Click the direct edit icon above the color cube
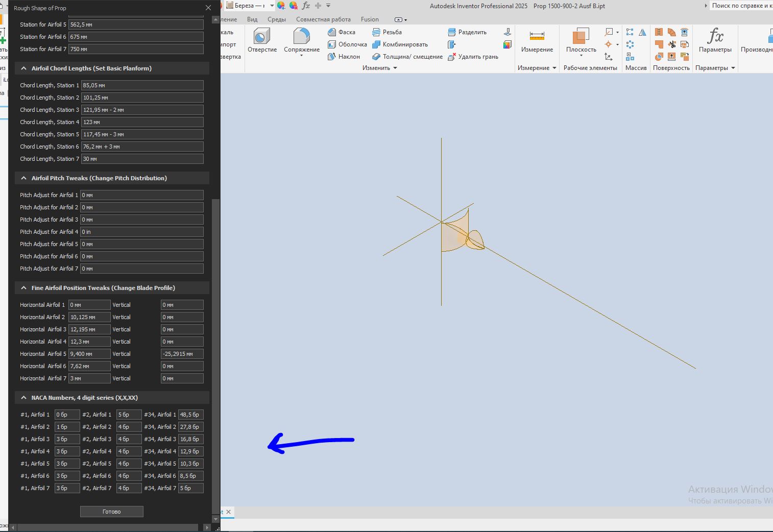773x532 pixels. 507,32
